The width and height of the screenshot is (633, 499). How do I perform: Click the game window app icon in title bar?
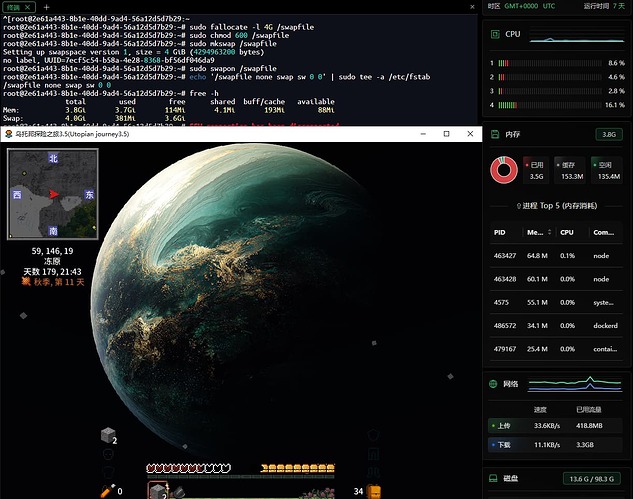point(8,134)
